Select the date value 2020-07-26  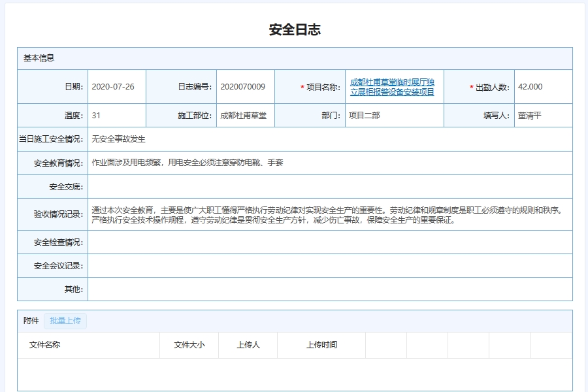[113, 87]
